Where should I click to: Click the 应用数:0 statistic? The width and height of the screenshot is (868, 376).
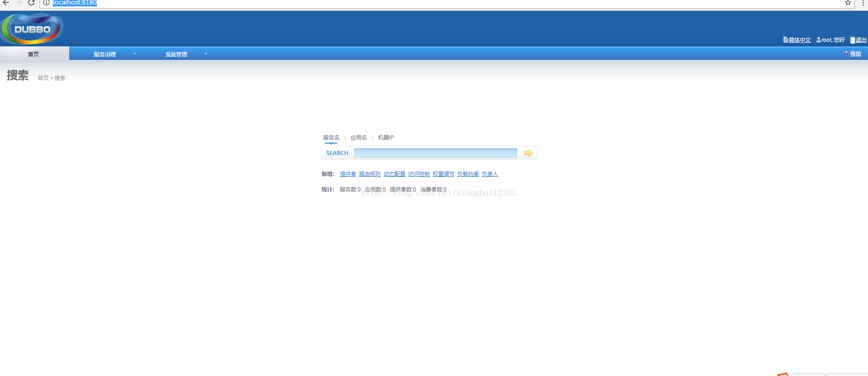375,190
